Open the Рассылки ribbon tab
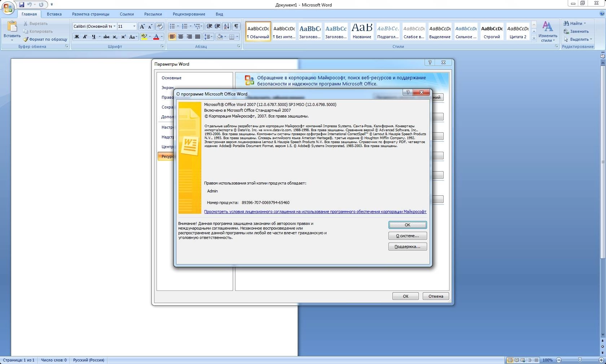 click(x=153, y=14)
